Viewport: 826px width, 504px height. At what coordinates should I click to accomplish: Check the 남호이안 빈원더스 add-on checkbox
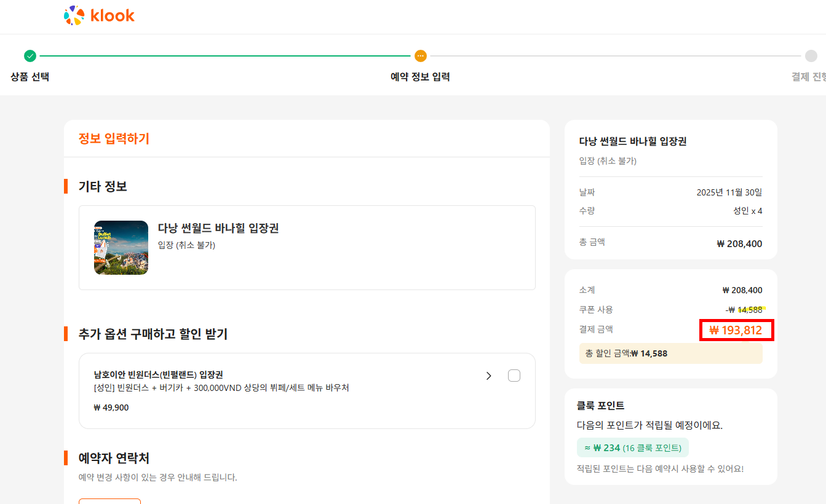514,376
